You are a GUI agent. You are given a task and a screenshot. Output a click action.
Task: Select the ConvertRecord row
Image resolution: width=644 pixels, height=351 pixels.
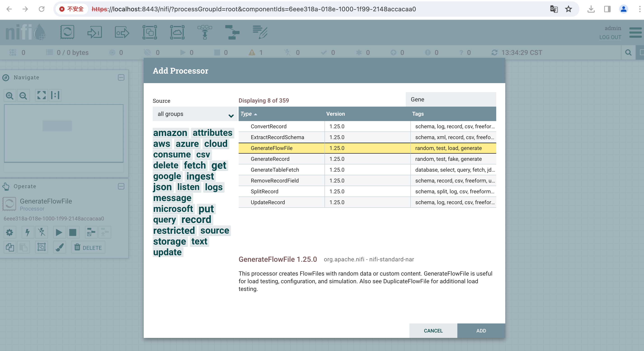[367, 126]
